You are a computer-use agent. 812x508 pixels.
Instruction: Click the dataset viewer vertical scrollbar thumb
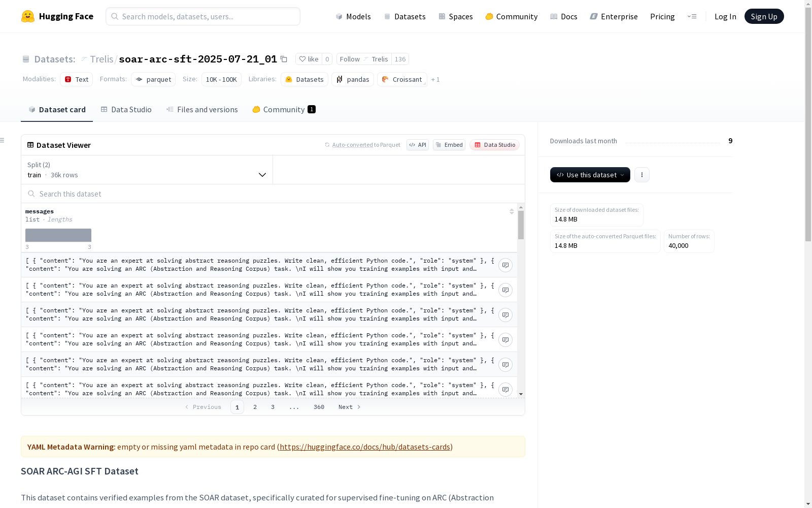(x=521, y=225)
